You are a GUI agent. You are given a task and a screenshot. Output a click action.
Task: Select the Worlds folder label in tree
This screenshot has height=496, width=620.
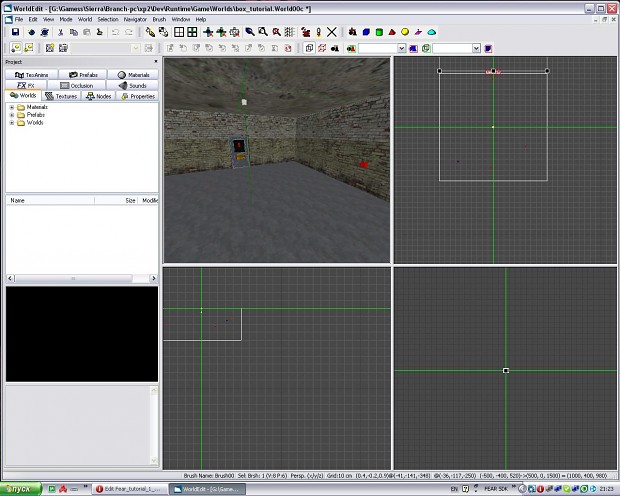pyautogui.click(x=35, y=123)
